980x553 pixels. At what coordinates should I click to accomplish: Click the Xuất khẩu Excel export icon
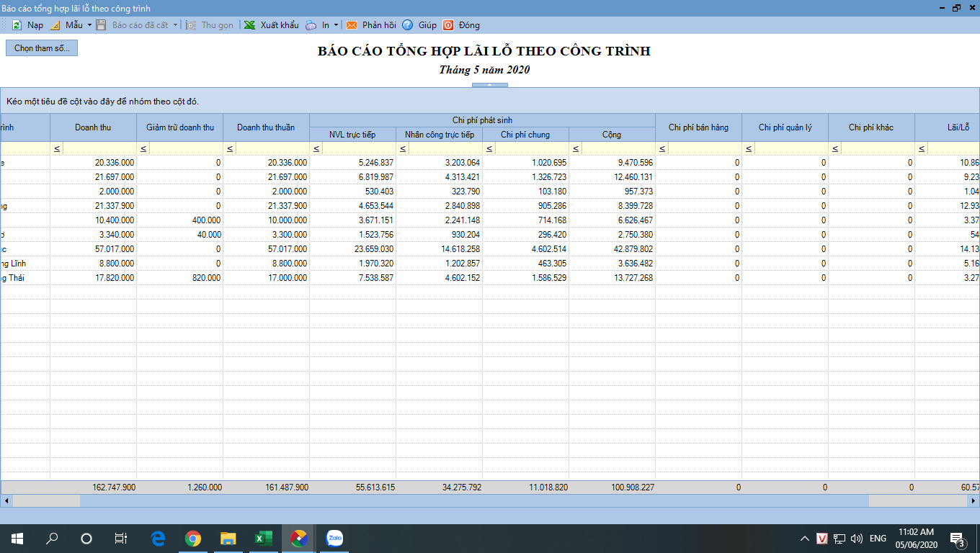[250, 25]
